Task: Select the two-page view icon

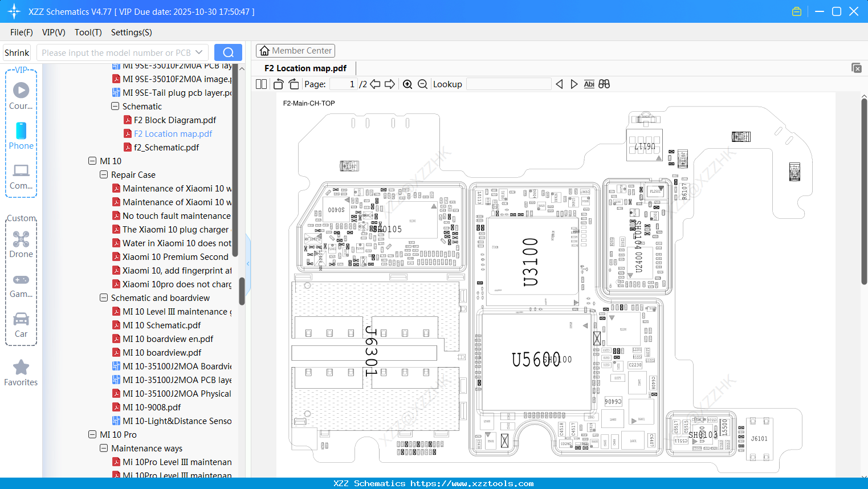Action: tap(260, 84)
